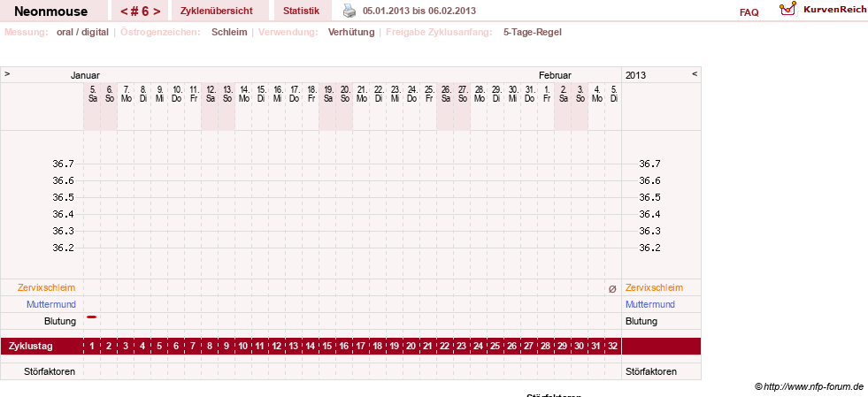Select cycle day 32 cell
The height and width of the screenshot is (397, 868).
point(612,346)
